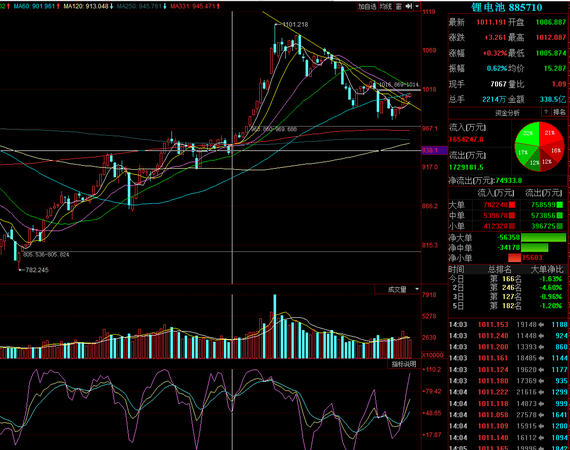Click the capital flow pie chart
Screen dimensions: 570x450
coord(539,146)
